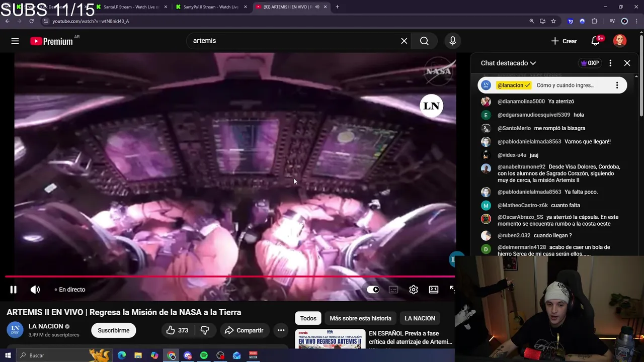Open Microsoft Edge from the taskbar
This screenshot has height=362, width=644.
122,355
